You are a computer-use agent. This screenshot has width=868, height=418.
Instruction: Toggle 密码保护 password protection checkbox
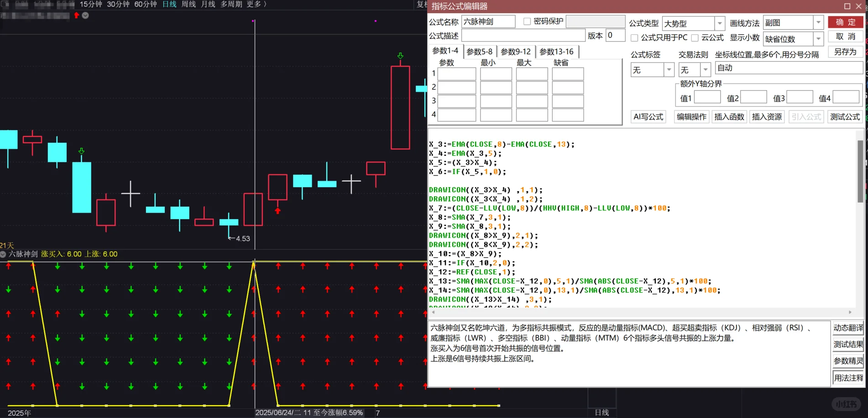527,21
